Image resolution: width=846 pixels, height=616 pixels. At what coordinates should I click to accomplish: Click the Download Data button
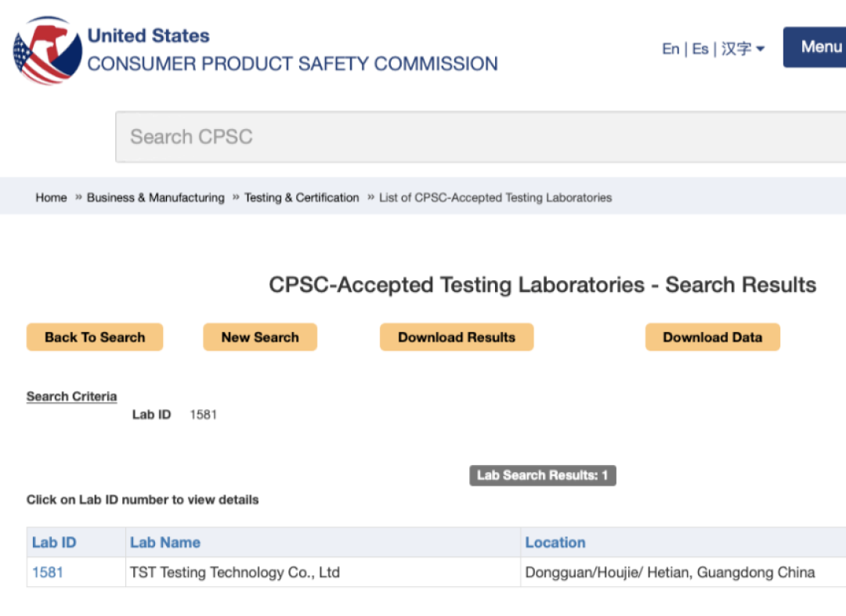712,337
